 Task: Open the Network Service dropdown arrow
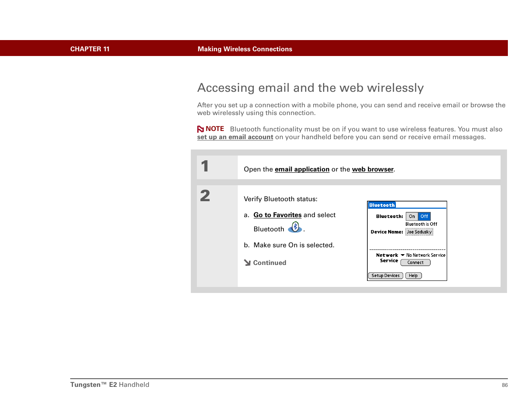point(403,255)
